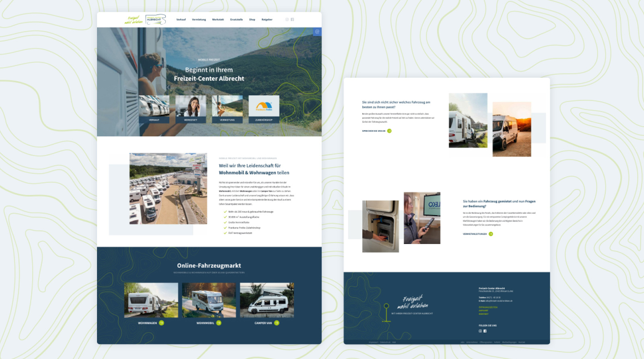
Task: Click the green arrow beside Wohnmobil
Action: click(x=219, y=323)
